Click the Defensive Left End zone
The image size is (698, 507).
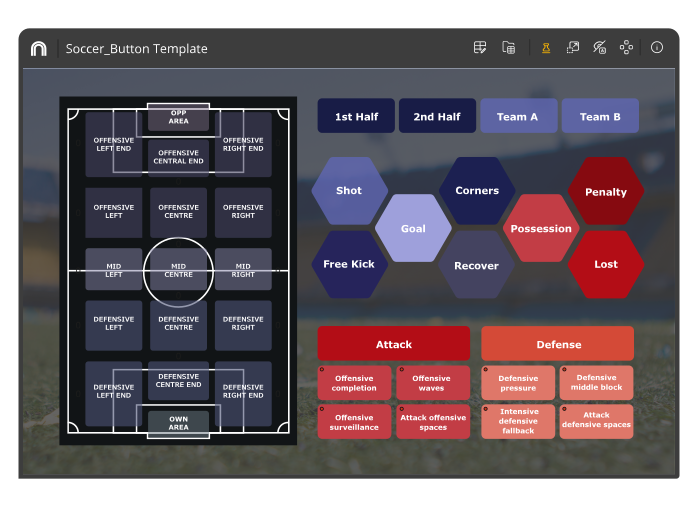click(x=114, y=393)
